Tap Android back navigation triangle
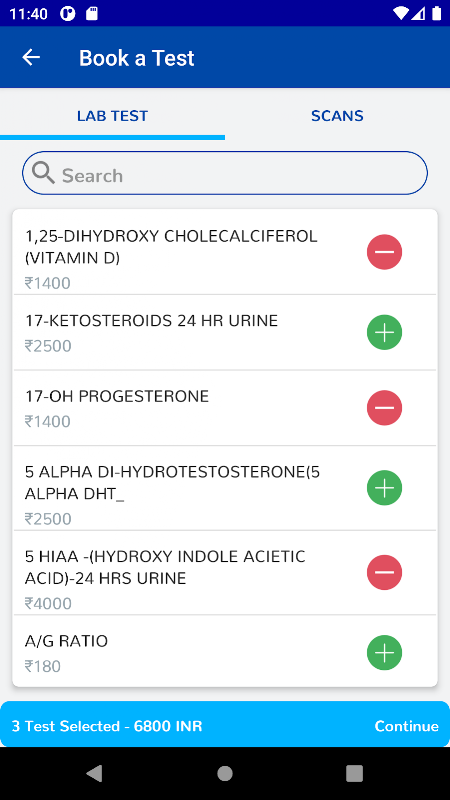 tap(94, 773)
